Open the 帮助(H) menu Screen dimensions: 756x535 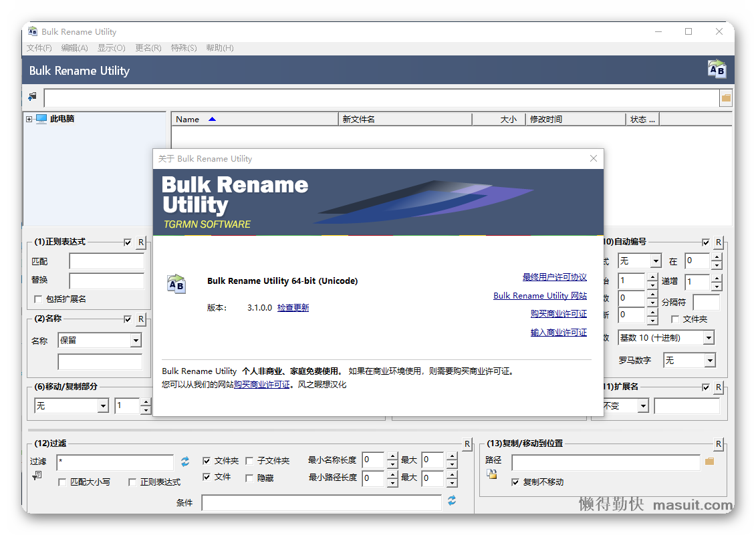pos(219,47)
